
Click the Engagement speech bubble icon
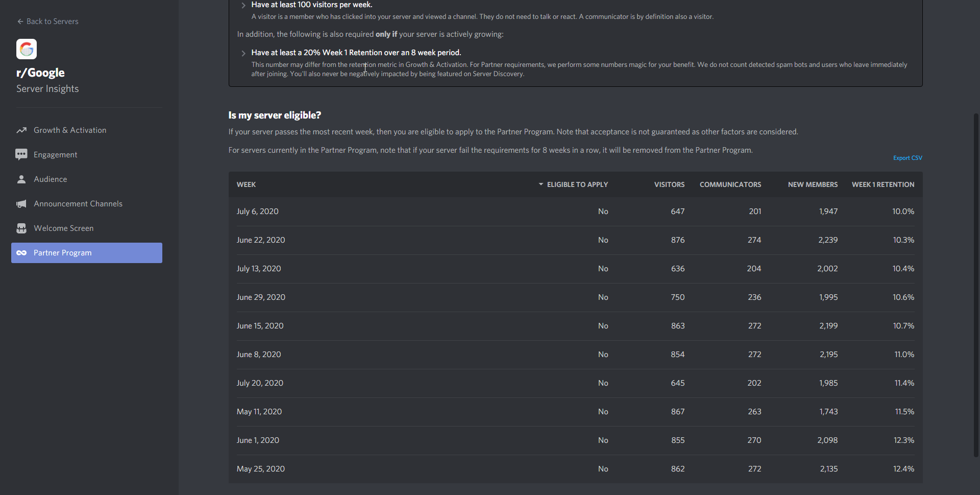pyautogui.click(x=21, y=155)
